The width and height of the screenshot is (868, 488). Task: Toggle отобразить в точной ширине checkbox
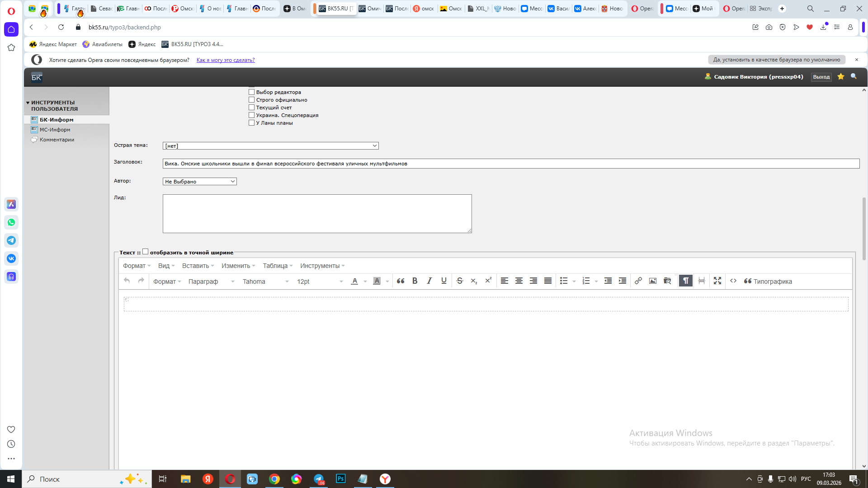pyautogui.click(x=146, y=252)
